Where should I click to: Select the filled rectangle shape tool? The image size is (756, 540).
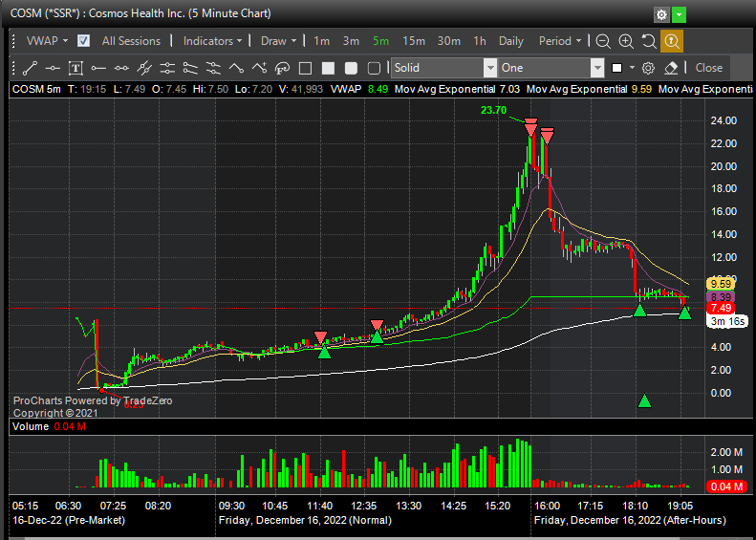(x=328, y=68)
